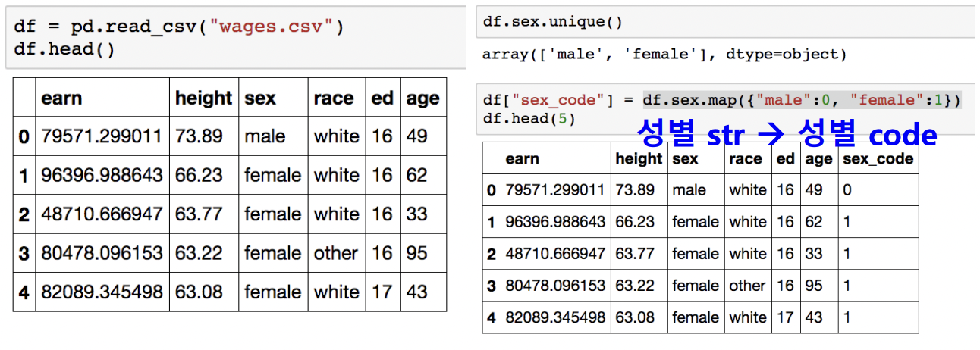Click age 43 in right table
The height and width of the screenshot is (350, 980).
(x=814, y=317)
